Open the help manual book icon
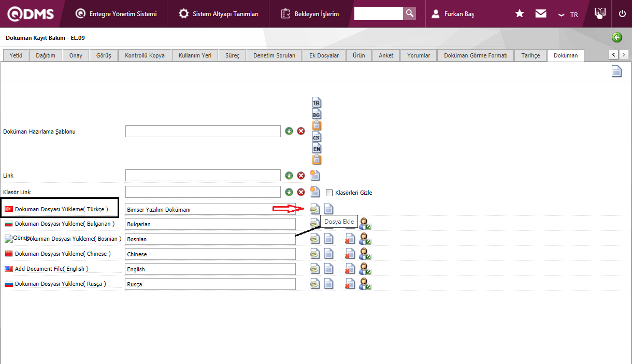The width and height of the screenshot is (632, 364). (x=600, y=13)
